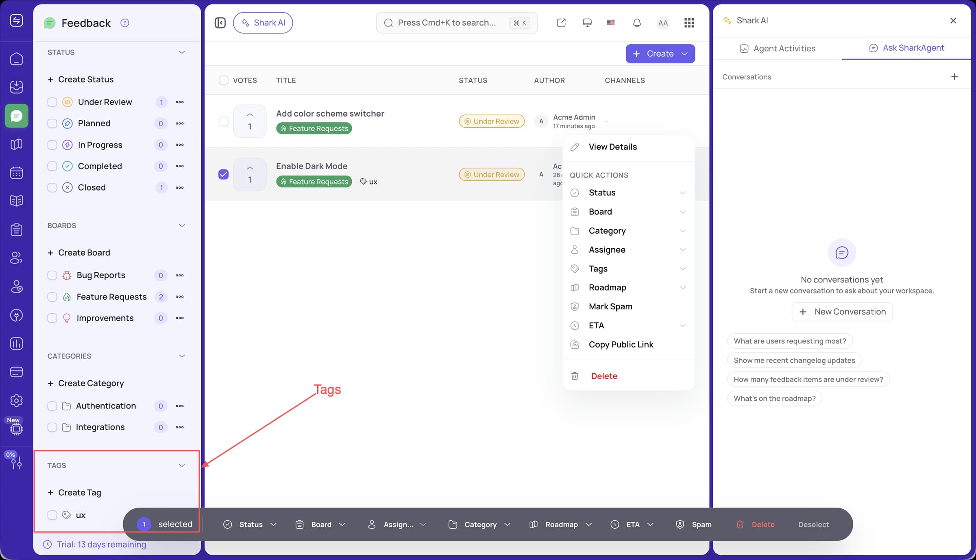Click the Trial: 13 days remaining notice
The image size is (976, 560).
point(95,545)
